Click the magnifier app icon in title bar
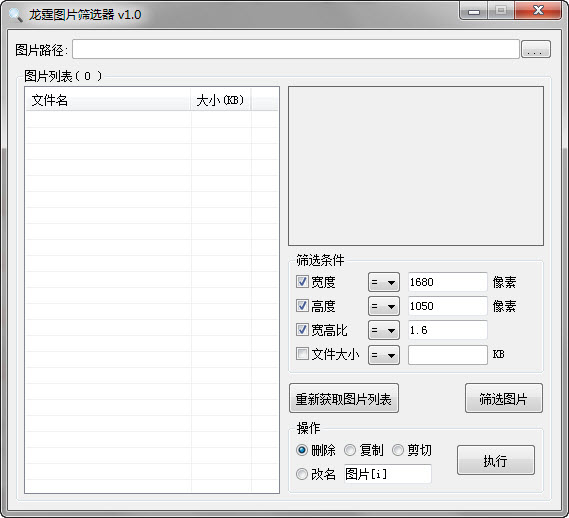The height and width of the screenshot is (518, 569). [15, 15]
